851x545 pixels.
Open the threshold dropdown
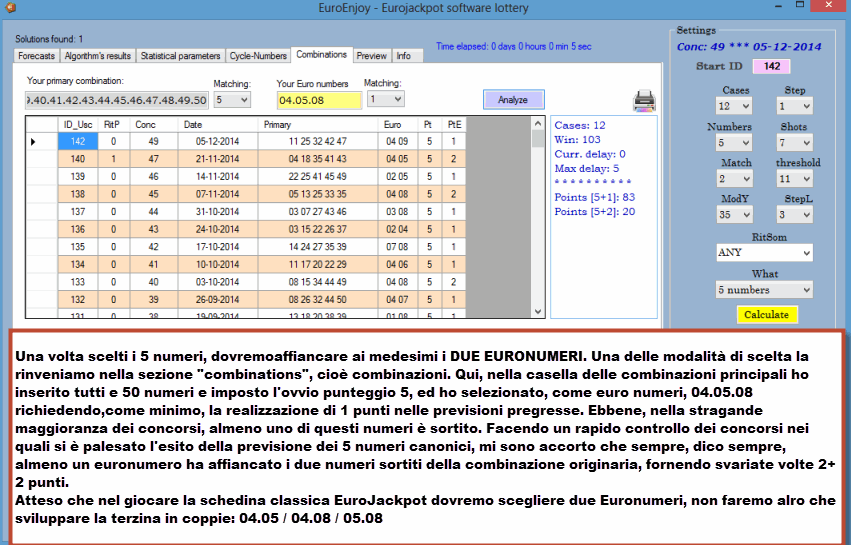[x=795, y=179]
